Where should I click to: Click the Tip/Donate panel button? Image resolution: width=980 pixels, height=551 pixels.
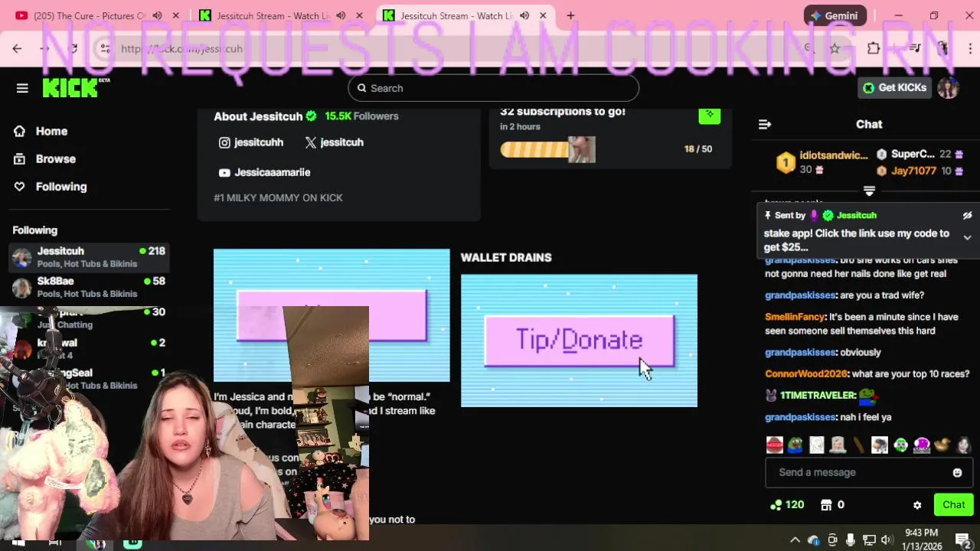(x=580, y=341)
